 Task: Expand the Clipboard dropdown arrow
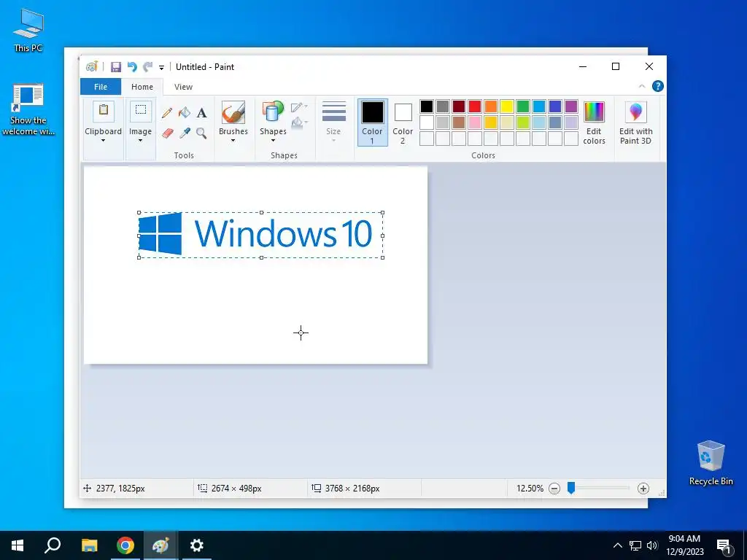(x=104, y=141)
